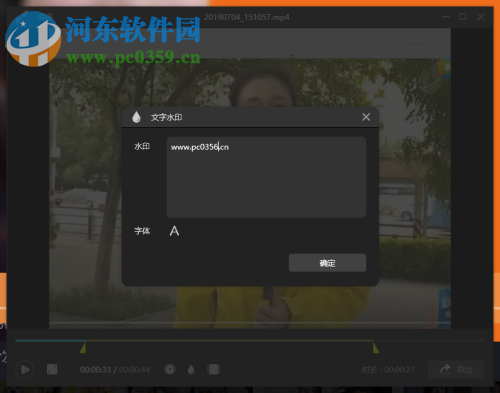The height and width of the screenshot is (393, 500).
Task: Click the 20190704_151057.mp4 title text
Action: click(x=247, y=17)
